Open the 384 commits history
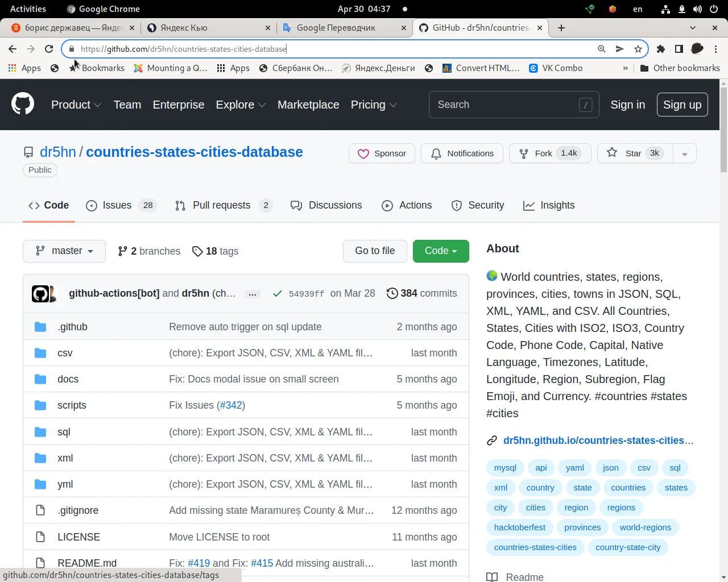728x582 pixels. click(421, 293)
